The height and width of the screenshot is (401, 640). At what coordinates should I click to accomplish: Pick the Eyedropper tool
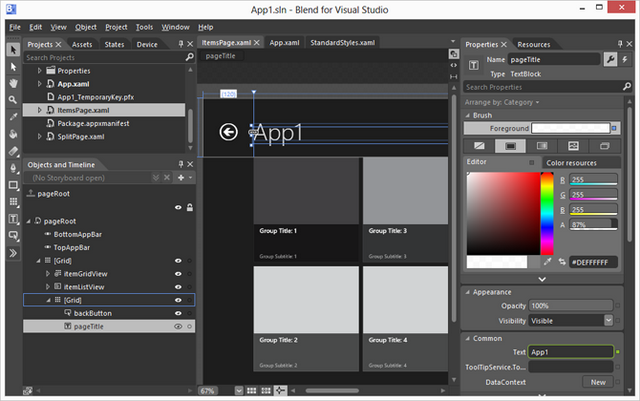[13, 117]
